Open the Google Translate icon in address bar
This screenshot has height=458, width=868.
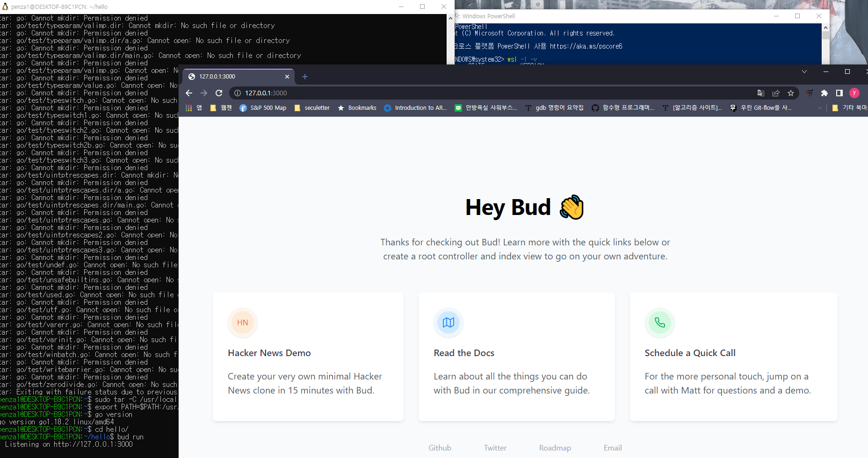click(x=761, y=93)
